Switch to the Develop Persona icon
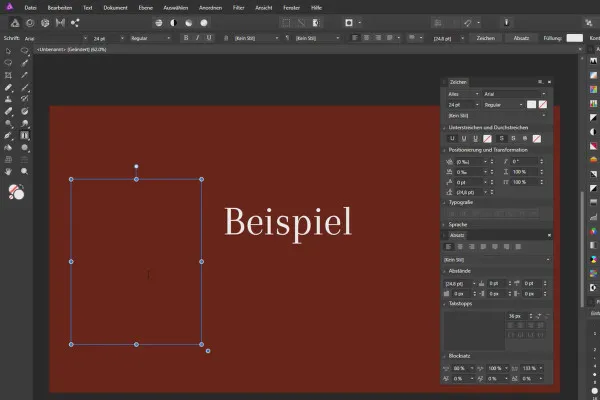Viewport: 600px width, 400px height. 45,23
